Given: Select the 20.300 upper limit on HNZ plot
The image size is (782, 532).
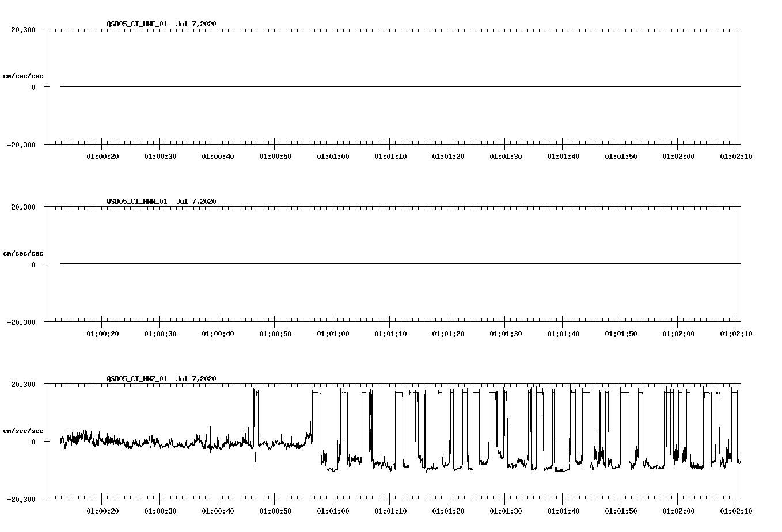Looking at the screenshot, I should (x=23, y=384).
